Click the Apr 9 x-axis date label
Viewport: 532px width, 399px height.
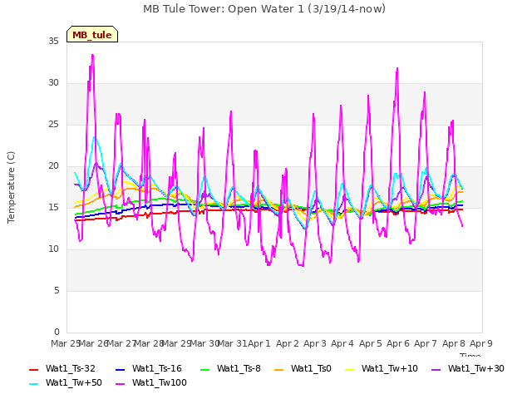click(x=481, y=343)
